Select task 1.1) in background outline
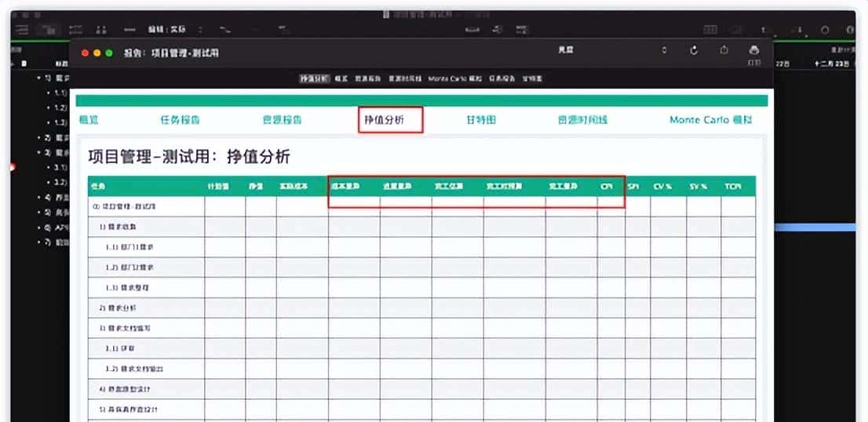This screenshot has width=868, height=422. point(58,93)
